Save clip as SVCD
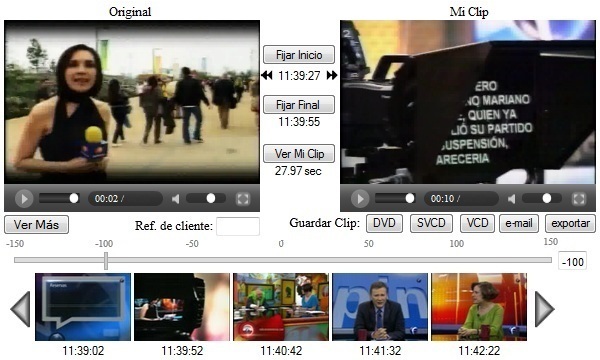This screenshot has height=360, width=600. click(x=431, y=223)
